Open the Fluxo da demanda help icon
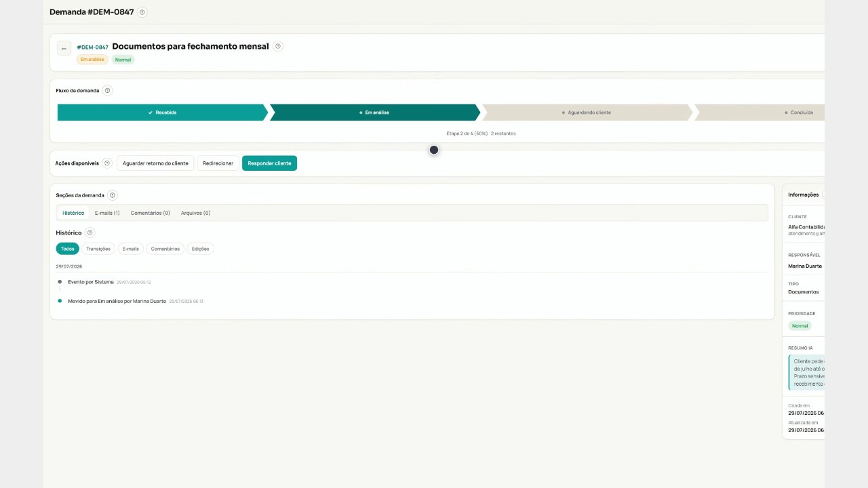 (x=107, y=90)
